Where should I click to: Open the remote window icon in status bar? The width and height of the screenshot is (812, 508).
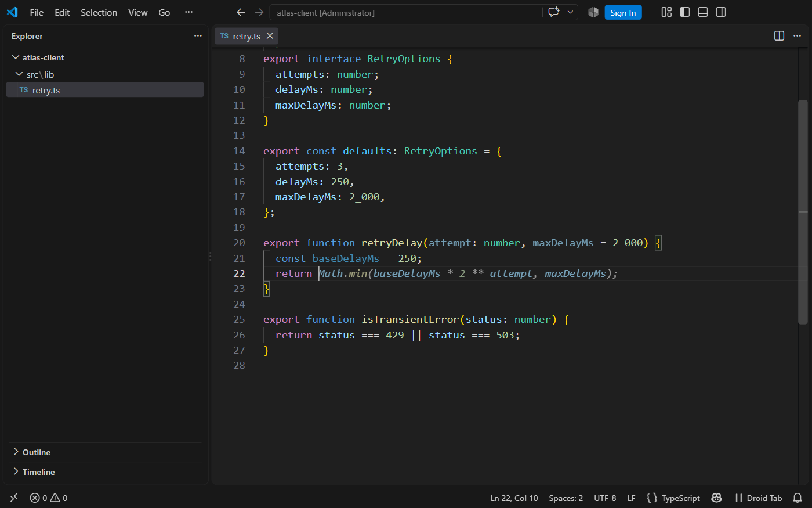click(14, 498)
